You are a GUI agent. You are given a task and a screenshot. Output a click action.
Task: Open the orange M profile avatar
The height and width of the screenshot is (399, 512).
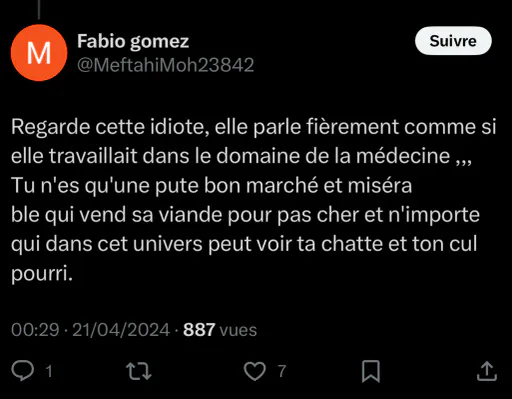[39, 53]
